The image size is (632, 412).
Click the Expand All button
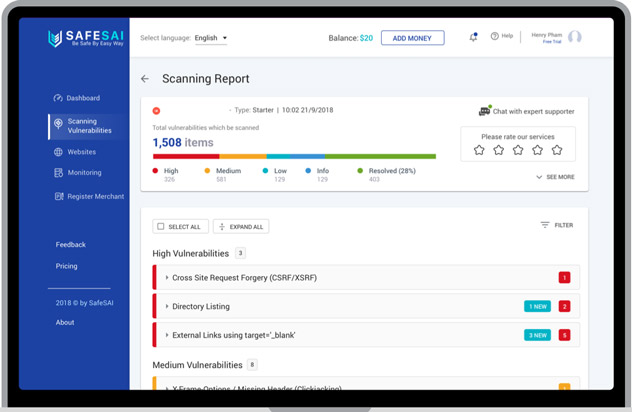[241, 227]
